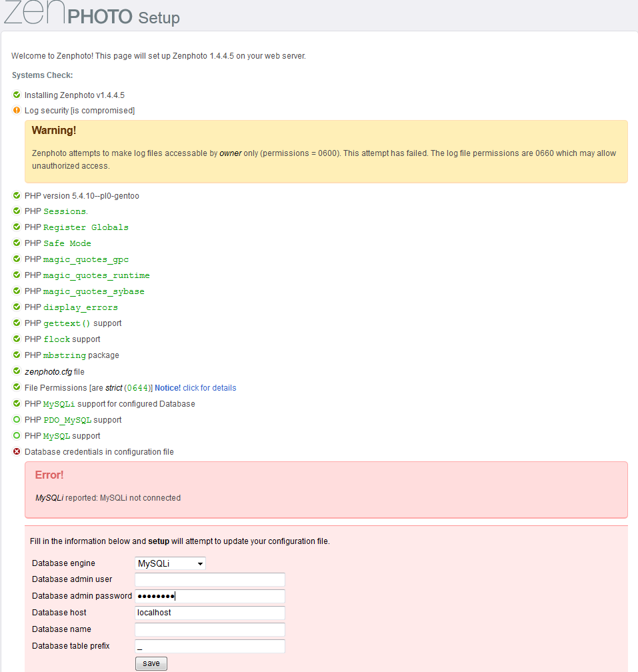Open the Notice! click for details link
Image resolution: width=638 pixels, height=672 pixels.
(x=195, y=388)
